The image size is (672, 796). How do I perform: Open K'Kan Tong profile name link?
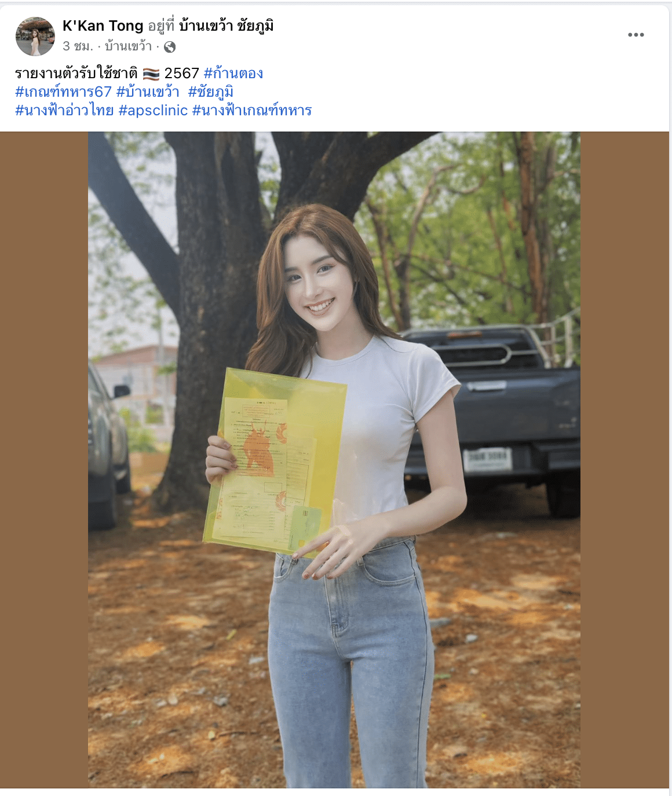click(103, 26)
